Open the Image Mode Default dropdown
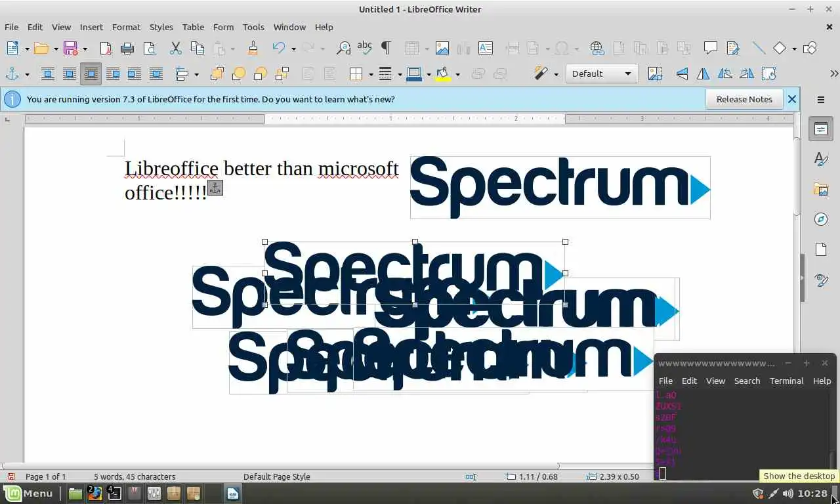The image size is (840, 504). (602, 73)
